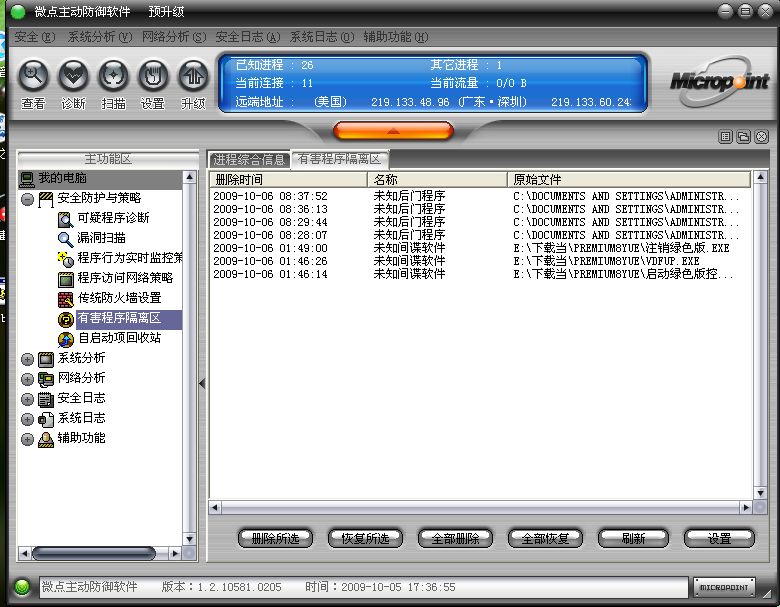This screenshot has height=607, width=780.
Task: Click the MICROPOINT badge in status bar
Action: click(x=724, y=588)
